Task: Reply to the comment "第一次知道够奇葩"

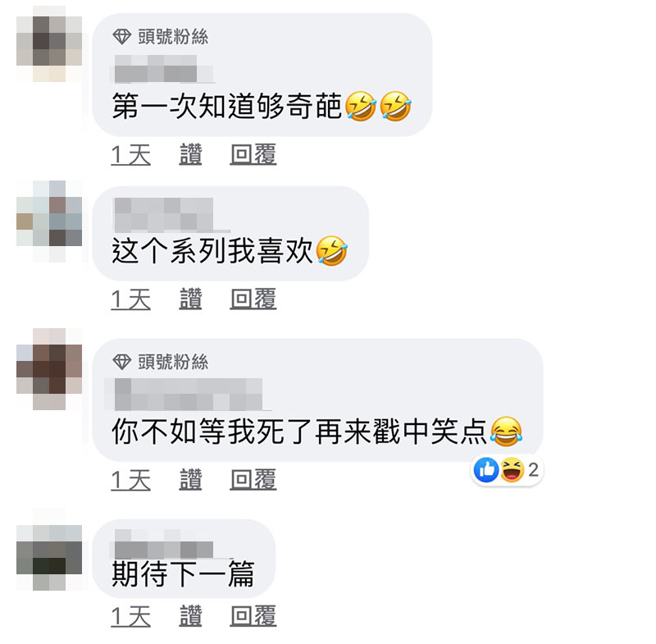Action: [253, 155]
